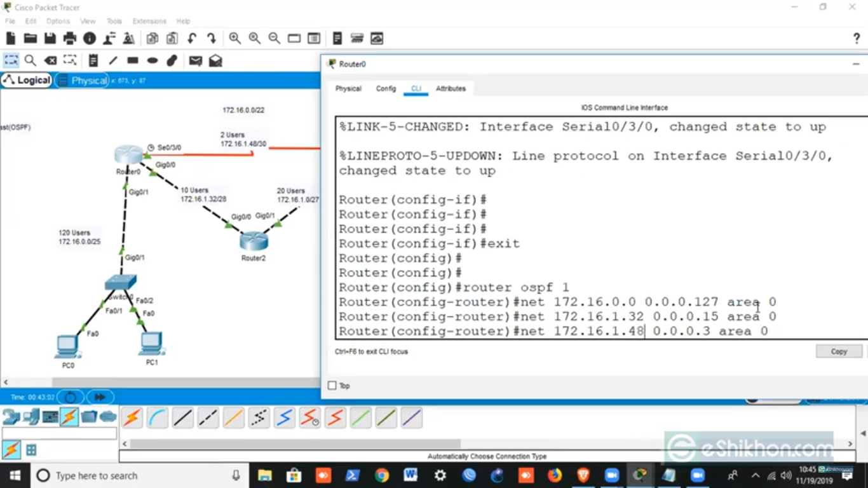This screenshot has width=868, height=488.
Task: Choose the blue console cable connection
Action: tap(158, 417)
